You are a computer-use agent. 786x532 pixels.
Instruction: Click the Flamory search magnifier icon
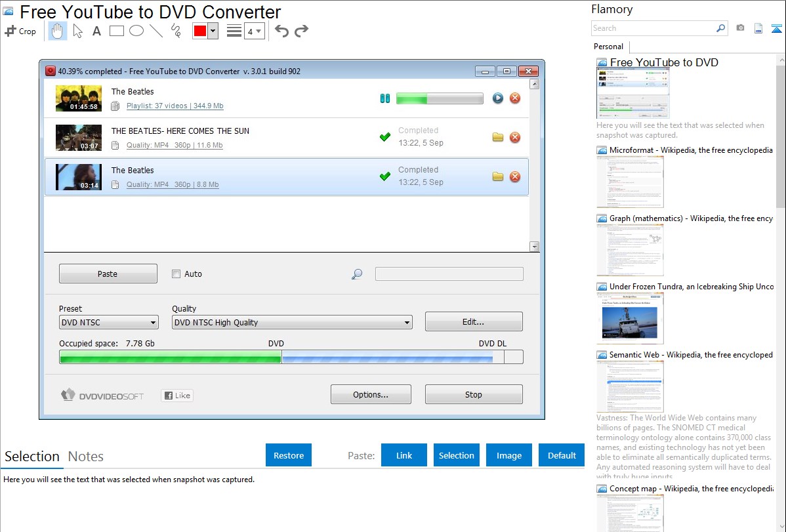tap(721, 29)
